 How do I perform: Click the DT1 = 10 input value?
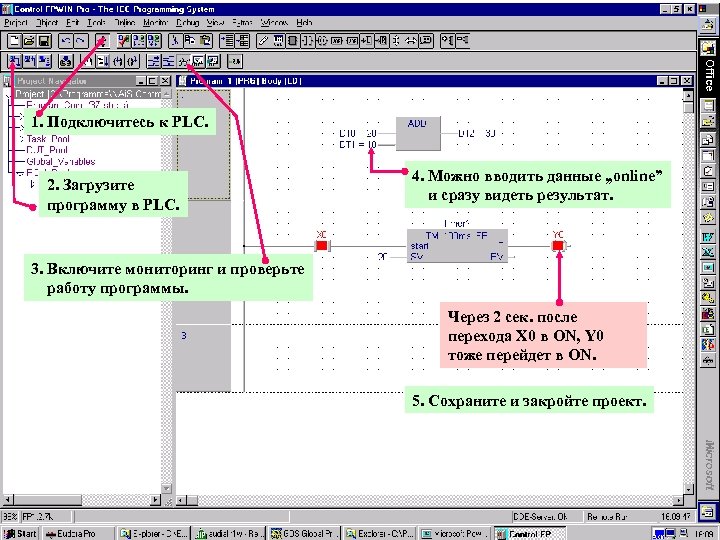[x=358, y=145]
